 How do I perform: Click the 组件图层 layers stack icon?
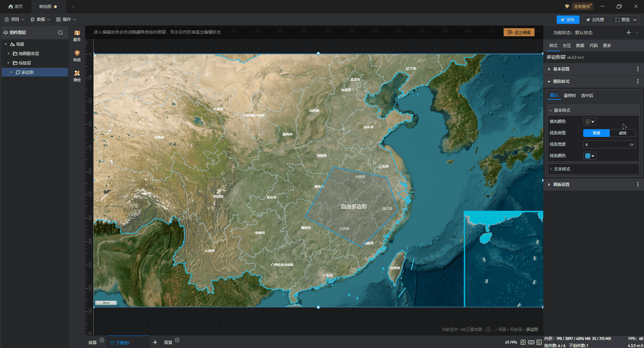tap(6, 33)
